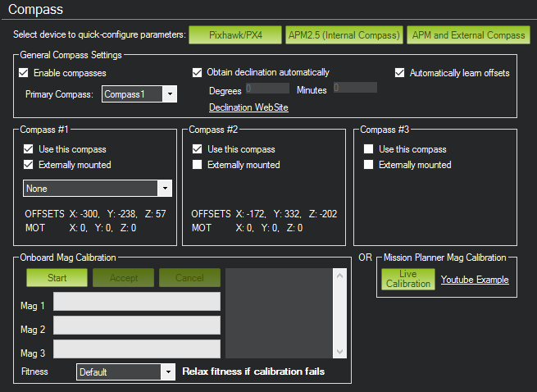Click the Mag 1 progress bar
Viewport: 537px width, 392px height.
pyautogui.click(x=137, y=302)
